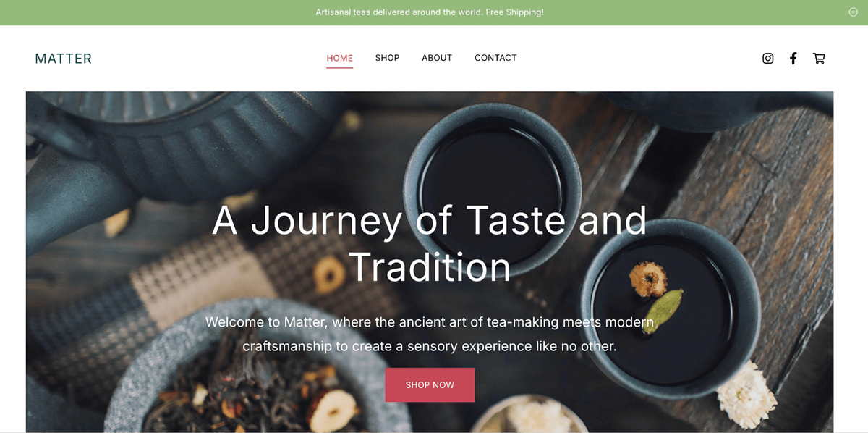Click the 'Welcome to Matter' paragraph text
868x433 pixels.
point(430,334)
